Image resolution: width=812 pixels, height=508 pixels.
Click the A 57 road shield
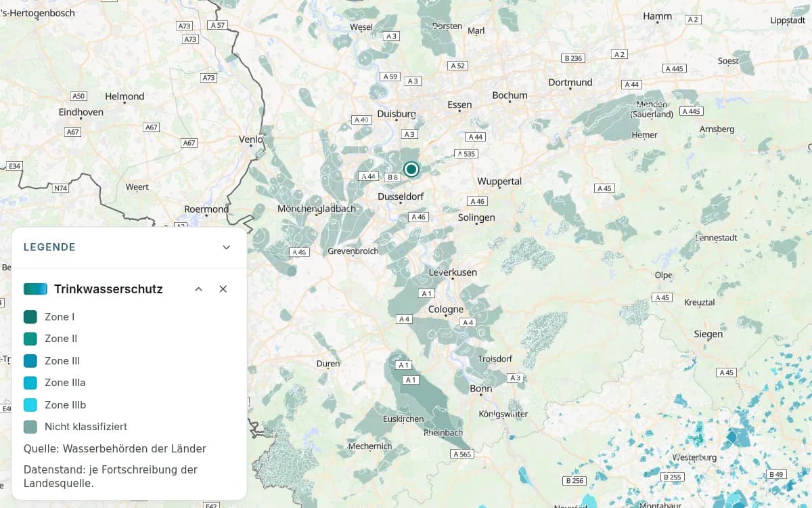tap(217, 25)
